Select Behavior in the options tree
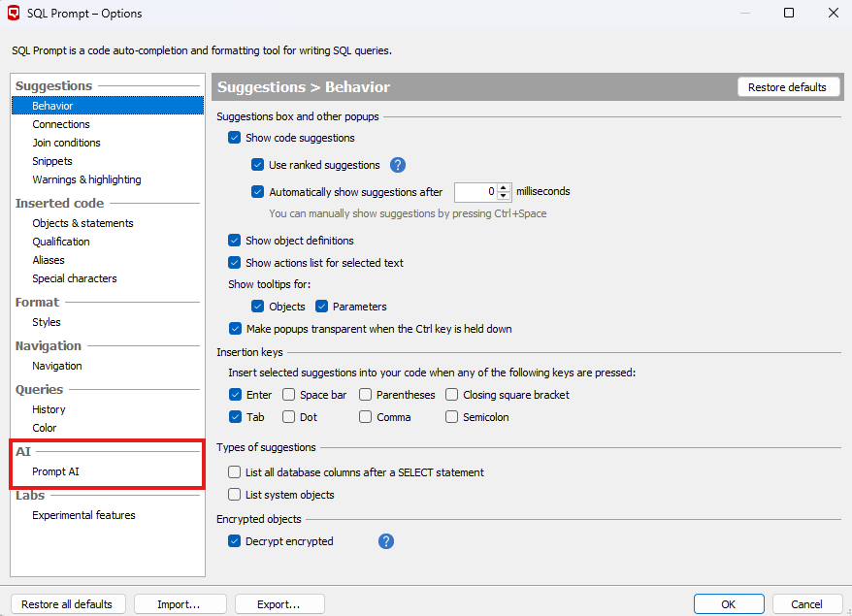This screenshot has width=852, height=616. pyautogui.click(x=108, y=106)
